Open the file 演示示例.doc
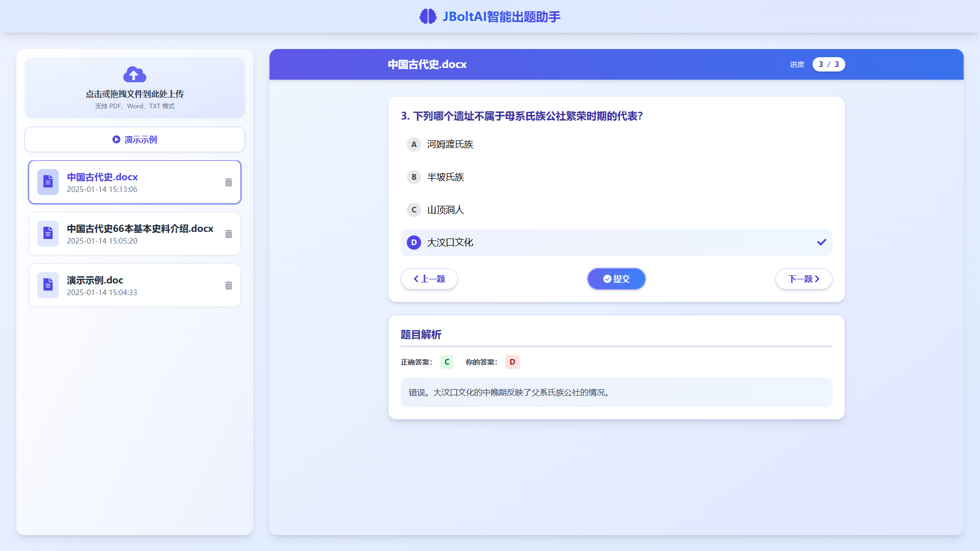 coord(135,285)
